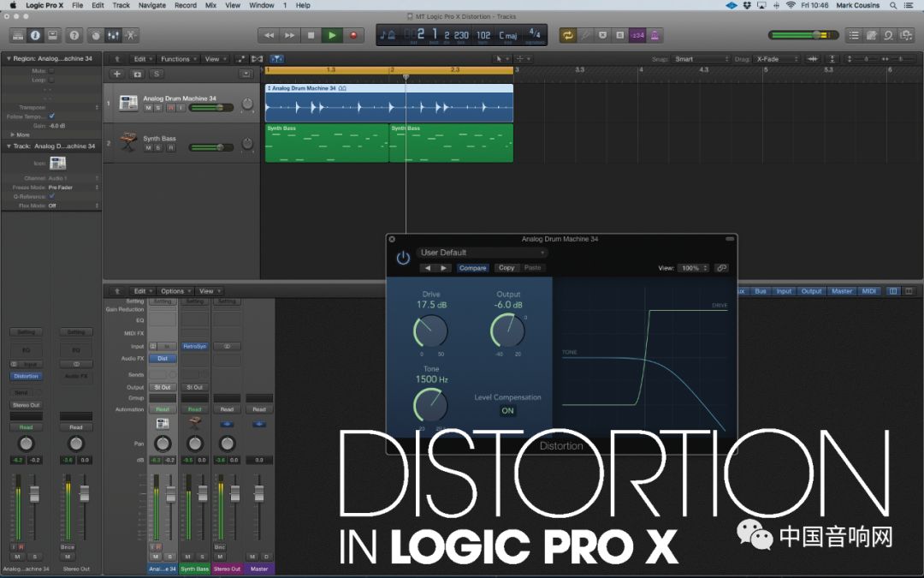Record-enable the Analog Drum Machine 34 track
This screenshot has height=578, width=924.
click(x=171, y=108)
